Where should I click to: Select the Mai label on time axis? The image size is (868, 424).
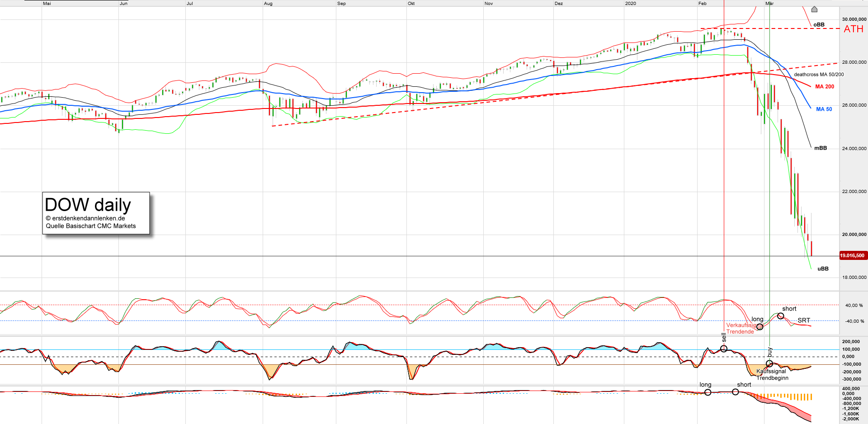point(47,4)
